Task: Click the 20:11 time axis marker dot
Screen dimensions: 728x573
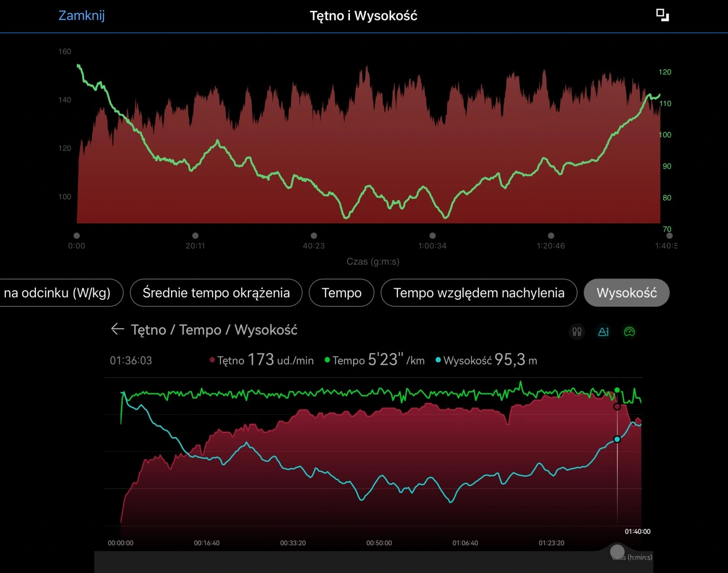Action: (196, 236)
